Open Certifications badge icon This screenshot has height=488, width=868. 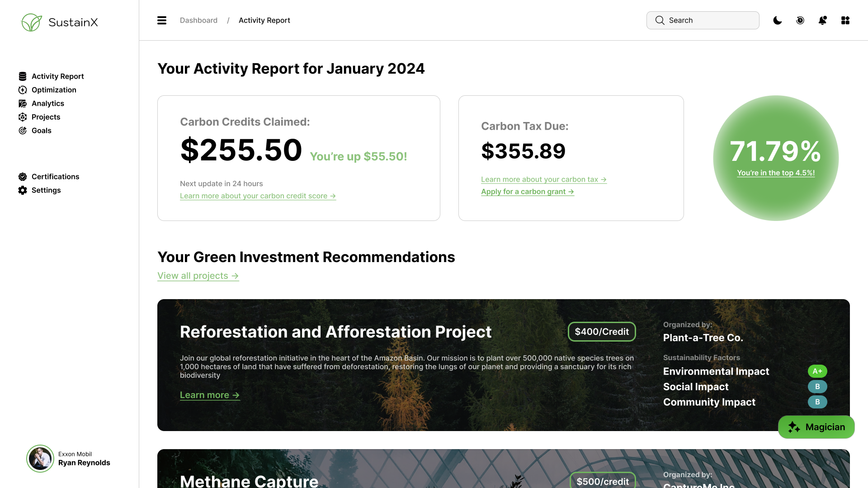coord(23,177)
